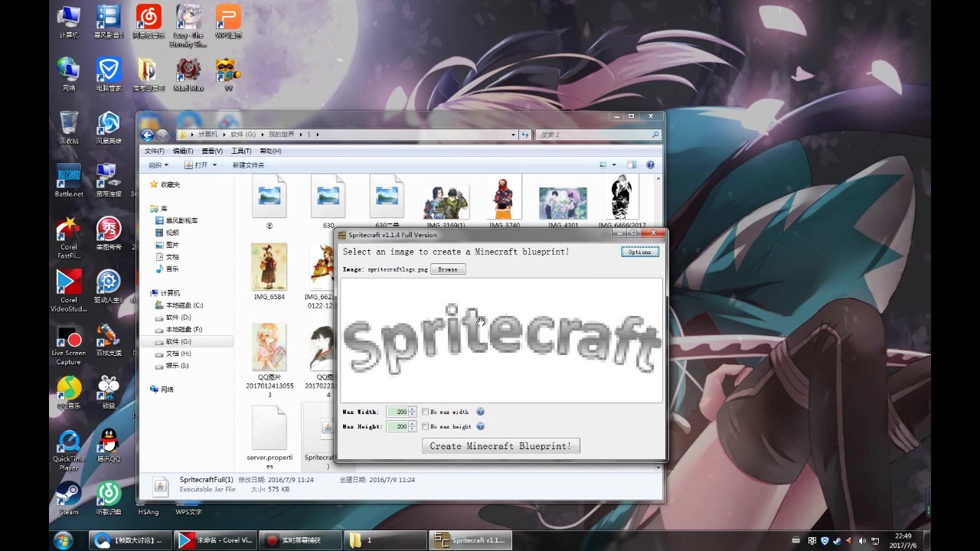This screenshot has width=980, height=551.
Task: Open the Options button in Spritecraft
Action: (x=639, y=252)
